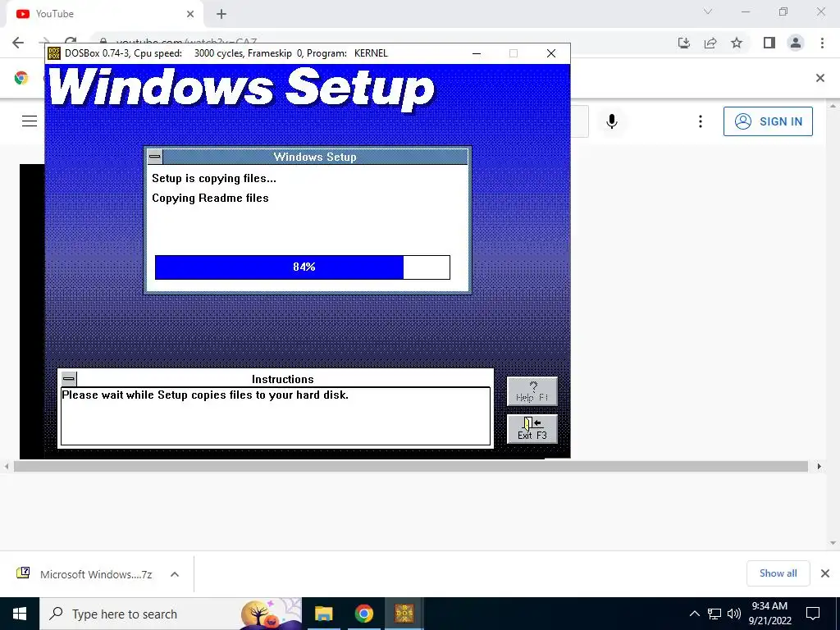Image resolution: width=840 pixels, height=630 pixels.
Task: Open the Windows Setup dialog system menu box
Action: pos(155,157)
